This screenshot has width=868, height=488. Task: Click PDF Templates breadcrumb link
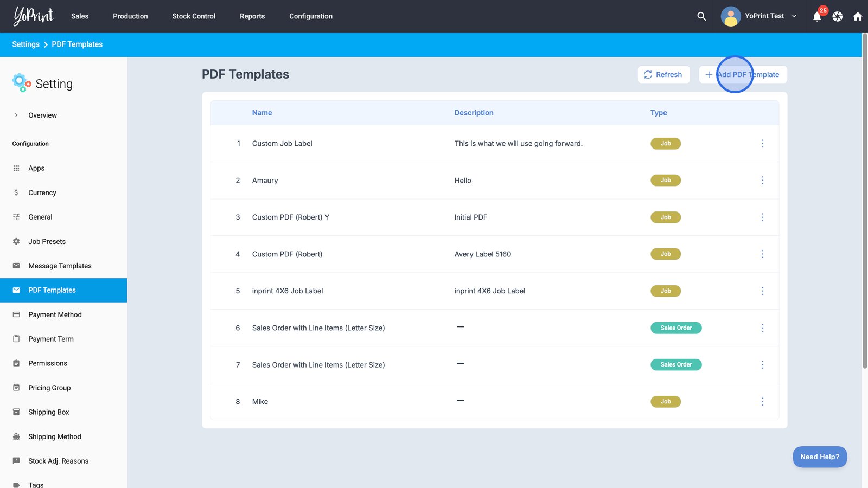(77, 44)
